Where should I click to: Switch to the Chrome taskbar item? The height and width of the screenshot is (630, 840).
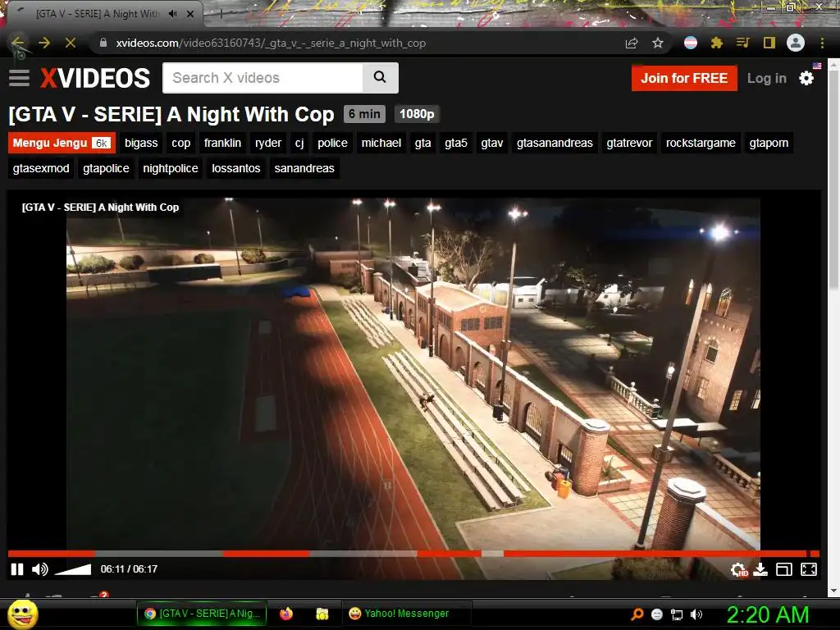pyautogui.click(x=202, y=614)
